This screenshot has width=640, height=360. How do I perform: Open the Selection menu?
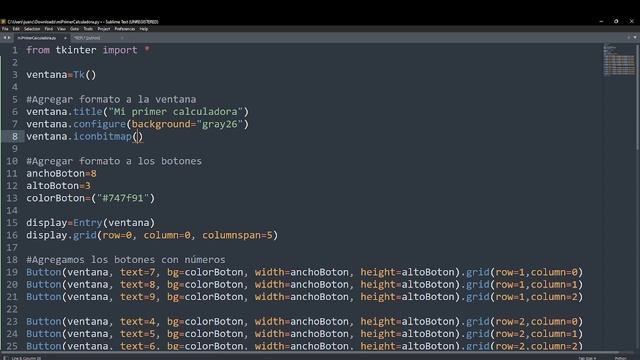(x=32, y=29)
